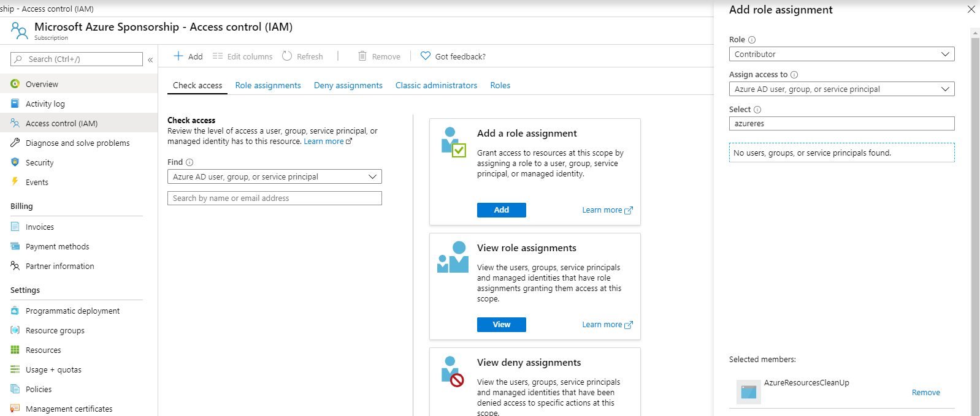The image size is (980, 416).
Task: Click the Search by name or email field
Action: click(274, 198)
